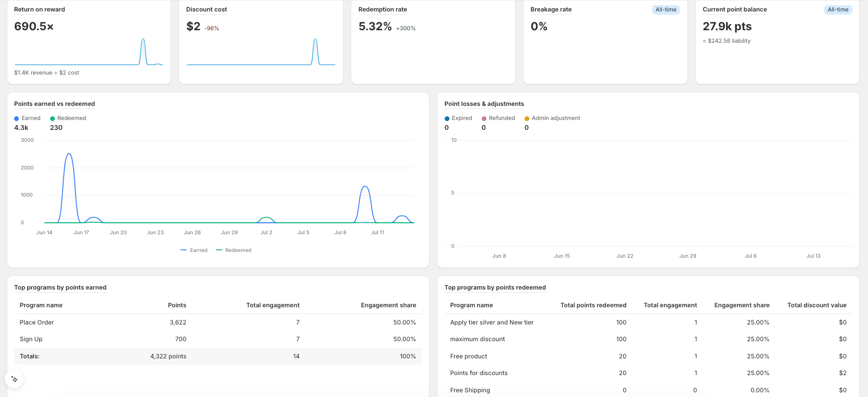This screenshot has width=868, height=397.
Task: Click the Sign Up program row
Action: [218, 339]
